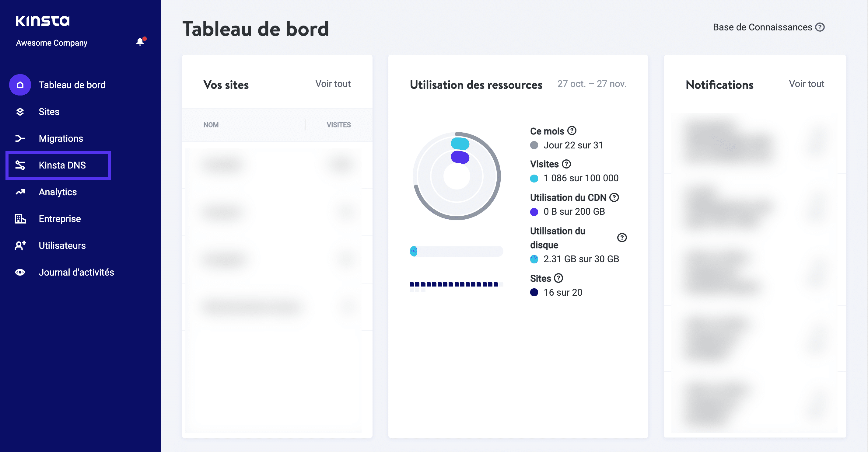Open the Utilisateurs add-user icon
The image size is (868, 452).
20,245
